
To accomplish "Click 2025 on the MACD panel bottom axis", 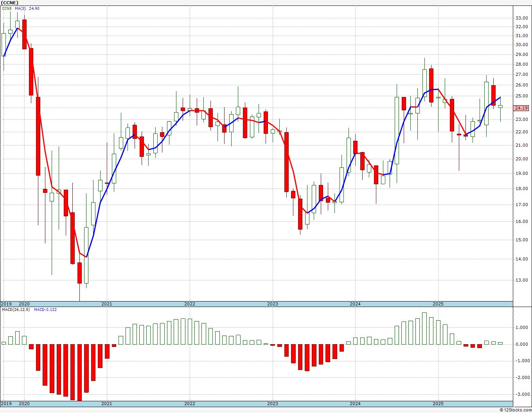I will [x=438, y=404].
